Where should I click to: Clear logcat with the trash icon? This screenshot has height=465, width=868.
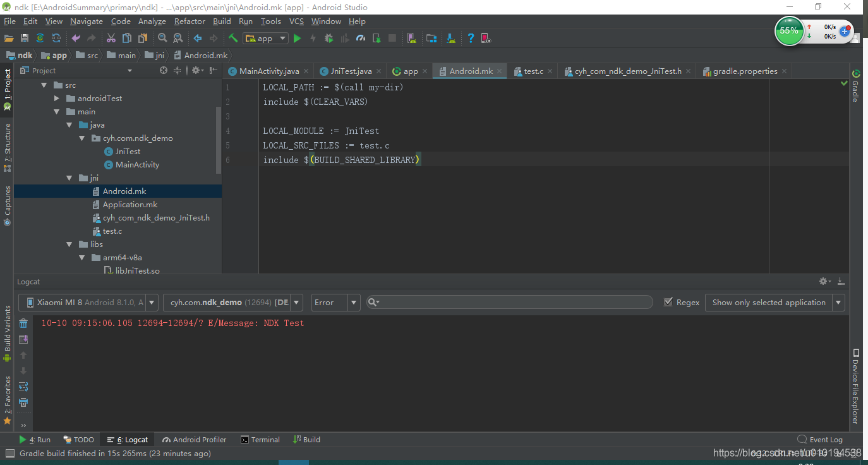point(23,323)
